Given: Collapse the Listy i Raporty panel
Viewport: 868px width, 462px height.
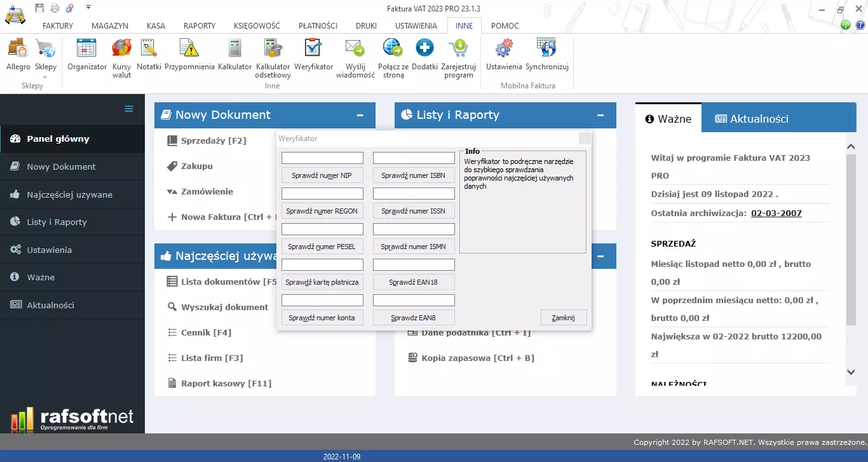Looking at the screenshot, I should coord(600,116).
